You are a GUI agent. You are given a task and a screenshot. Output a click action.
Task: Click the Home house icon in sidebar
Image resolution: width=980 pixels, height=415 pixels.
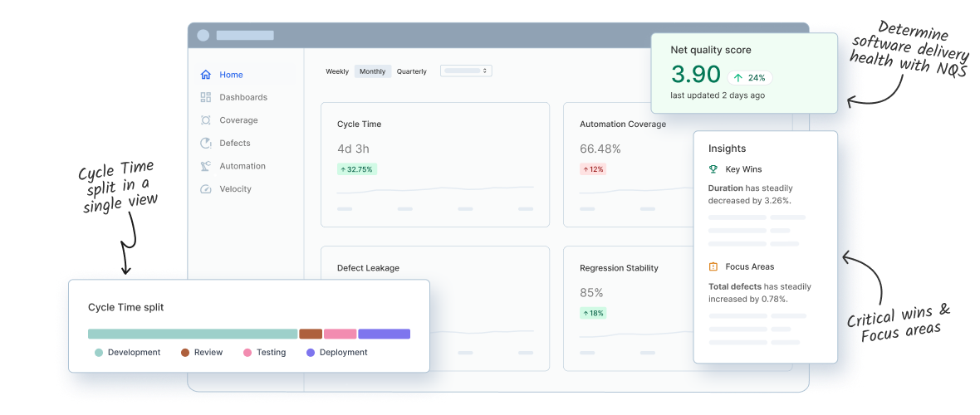pyautogui.click(x=206, y=75)
